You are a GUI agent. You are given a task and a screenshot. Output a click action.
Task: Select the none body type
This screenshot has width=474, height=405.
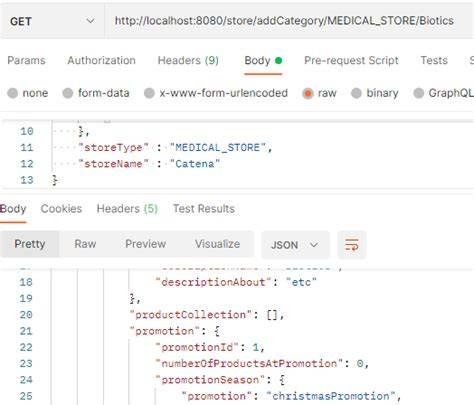(x=28, y=93)
